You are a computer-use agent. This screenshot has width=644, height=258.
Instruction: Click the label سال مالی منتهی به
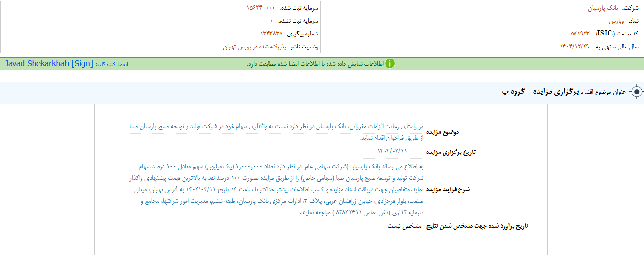coord(617,47)
